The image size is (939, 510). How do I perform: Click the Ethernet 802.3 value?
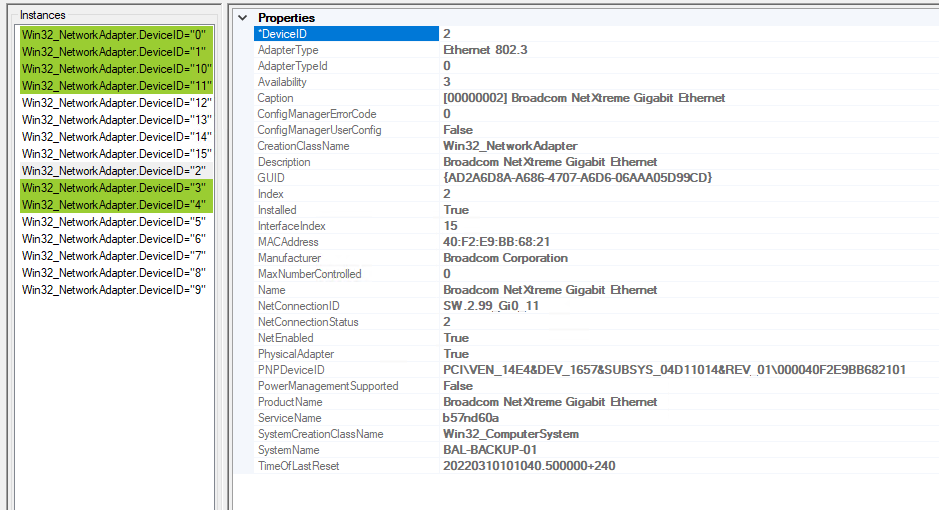485,50
